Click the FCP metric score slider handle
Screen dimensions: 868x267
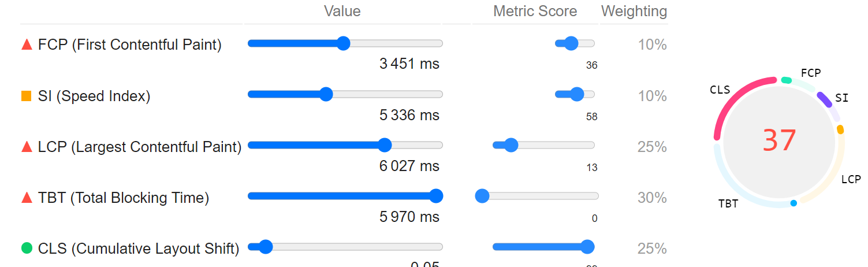click(571, 43)
